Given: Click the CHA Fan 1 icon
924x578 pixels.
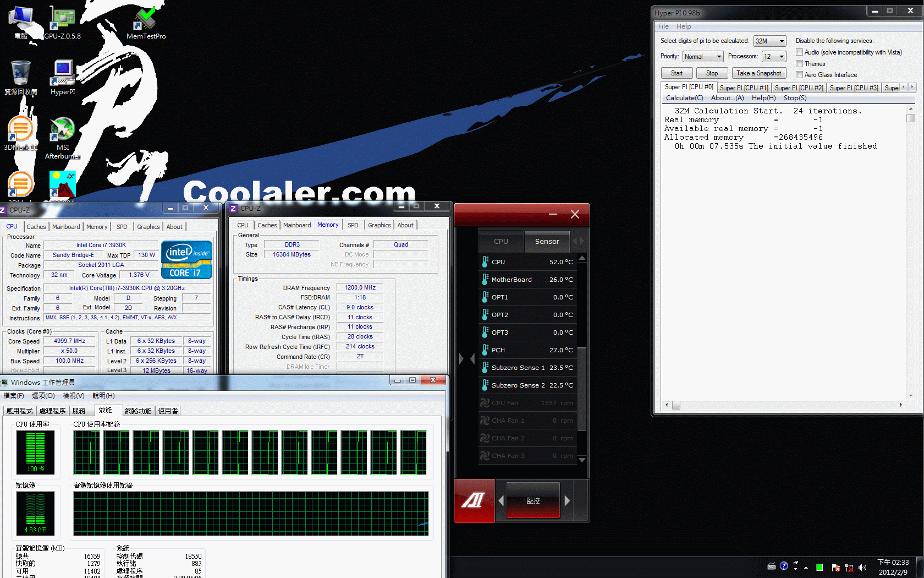Looking at the screenshot, I should point(485,421).
